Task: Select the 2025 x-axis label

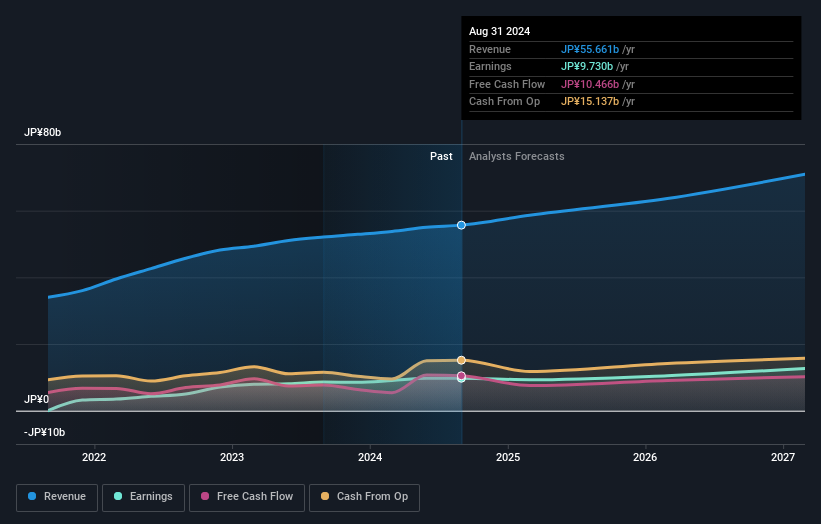Action: 508,457
